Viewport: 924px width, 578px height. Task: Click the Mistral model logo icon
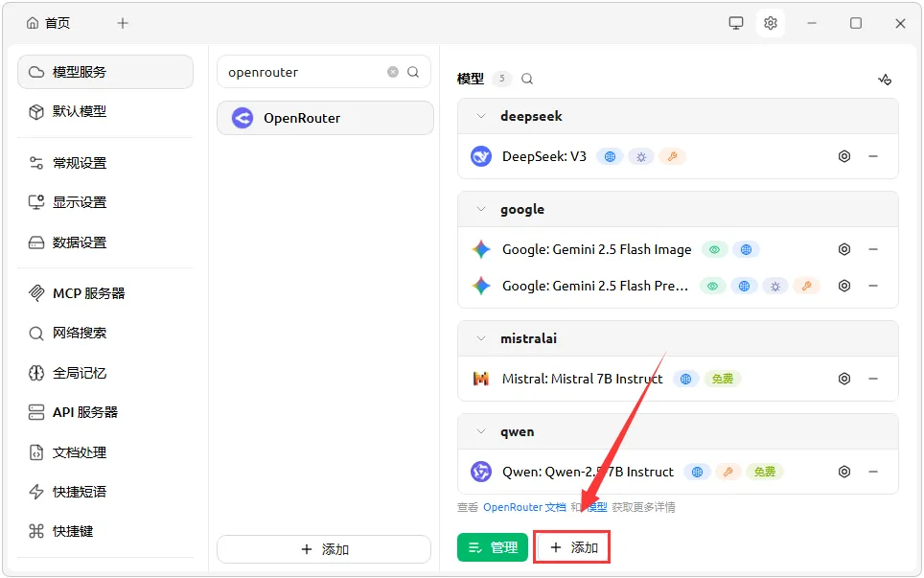(481, 379)
